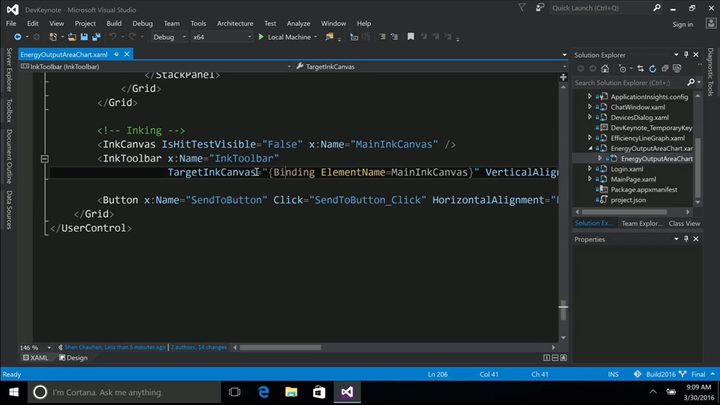Viewport: 720px width, 405px height.
Task: Click the Undo toolbar icon
Action: 112,37
